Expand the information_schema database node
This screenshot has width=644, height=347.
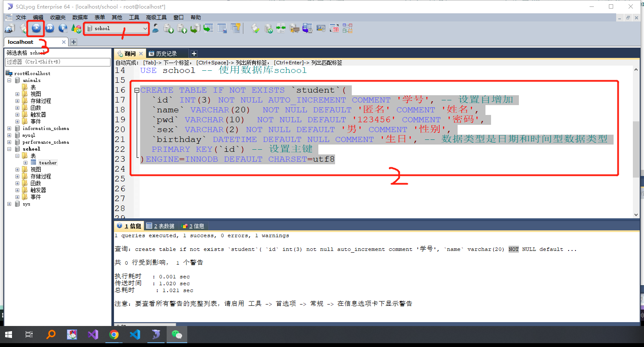click(9, 128)
